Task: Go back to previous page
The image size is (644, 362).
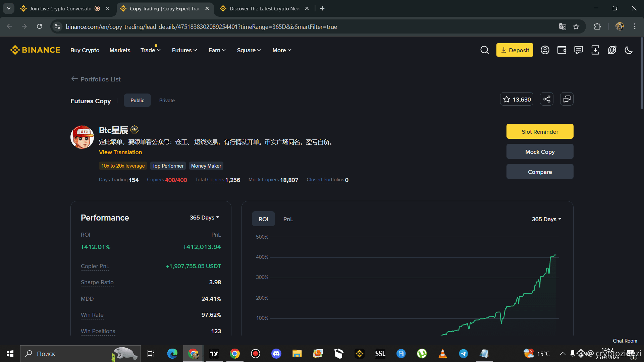Action: coord(9,26)
